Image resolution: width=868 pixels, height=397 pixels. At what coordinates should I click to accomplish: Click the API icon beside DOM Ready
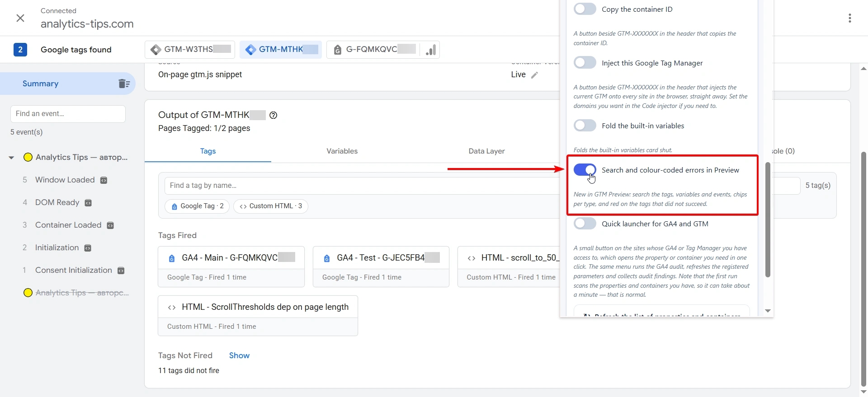click(88, 203)
